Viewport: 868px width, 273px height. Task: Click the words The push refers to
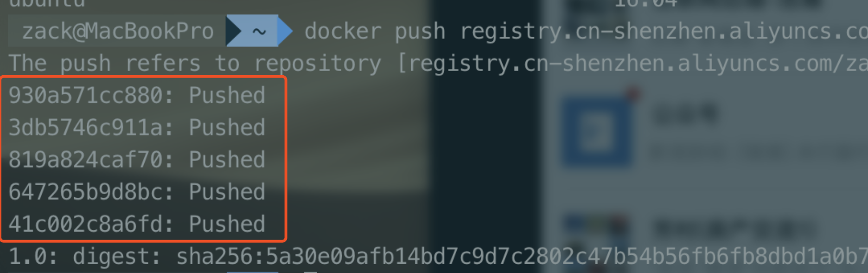pyautogui.click(x=124, y=64)
